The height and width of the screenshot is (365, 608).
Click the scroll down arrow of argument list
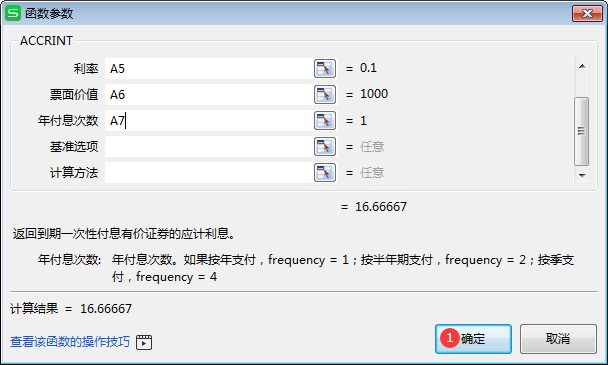click(582, 175)
